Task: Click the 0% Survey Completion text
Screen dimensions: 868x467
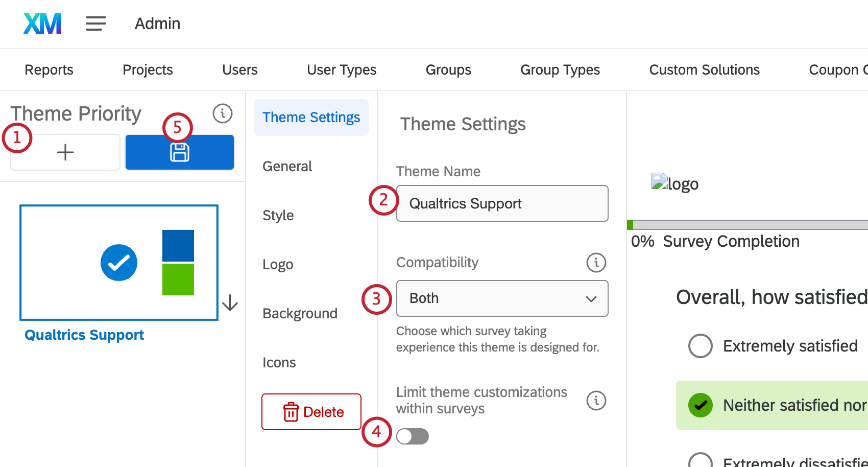Action: coord(715,241)
